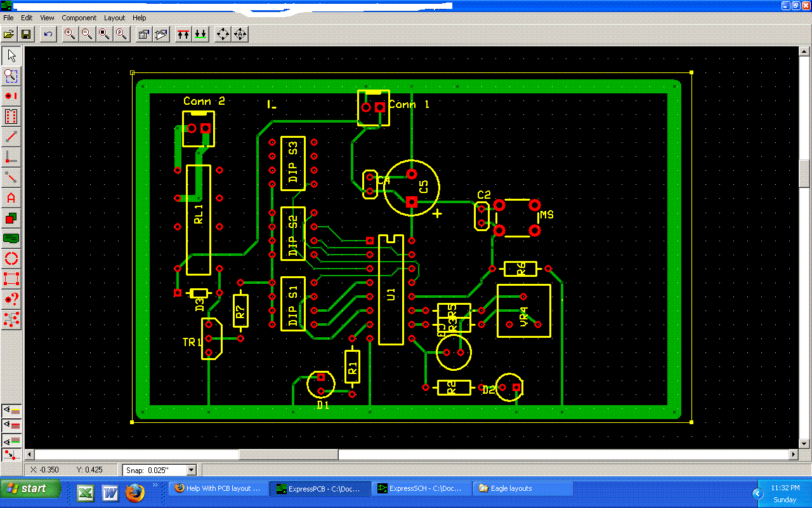Viewport: 812px width, 508px height.
Task: Click the rotate/flip component arrows icon
Action: pos(223,34)
